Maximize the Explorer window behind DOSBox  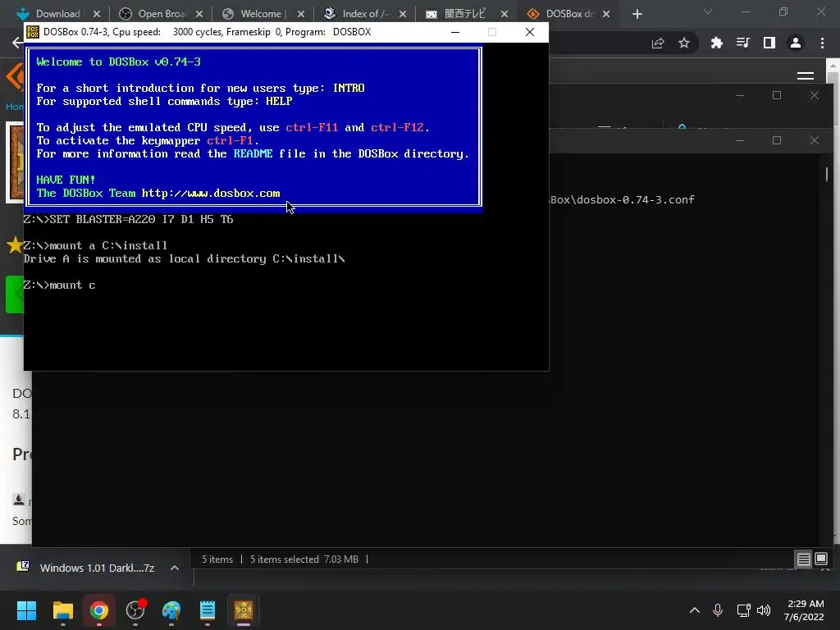pos(777,95)
